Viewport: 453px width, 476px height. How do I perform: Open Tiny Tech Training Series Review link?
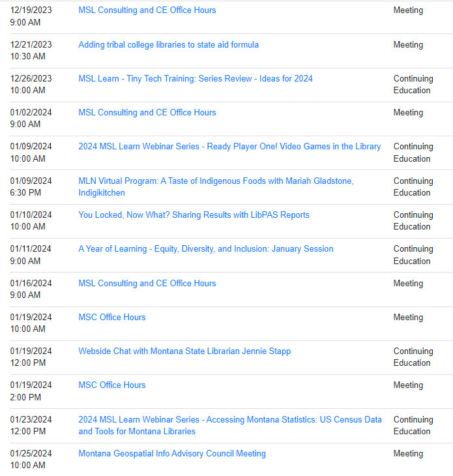(195, 79)
